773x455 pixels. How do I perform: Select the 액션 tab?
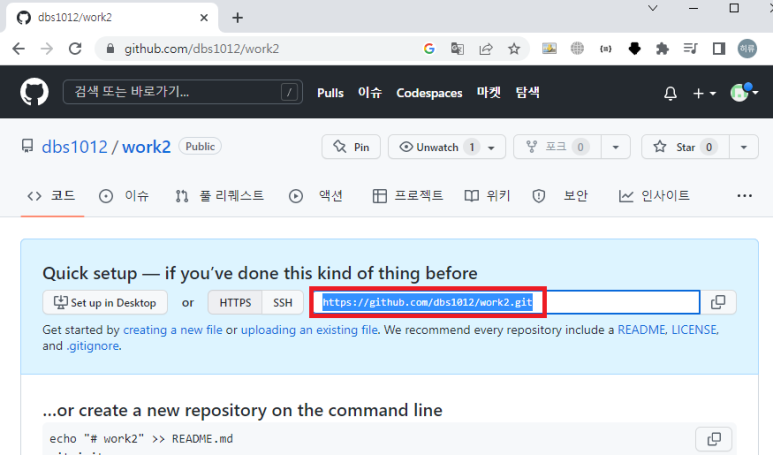(x=316, y=196)
